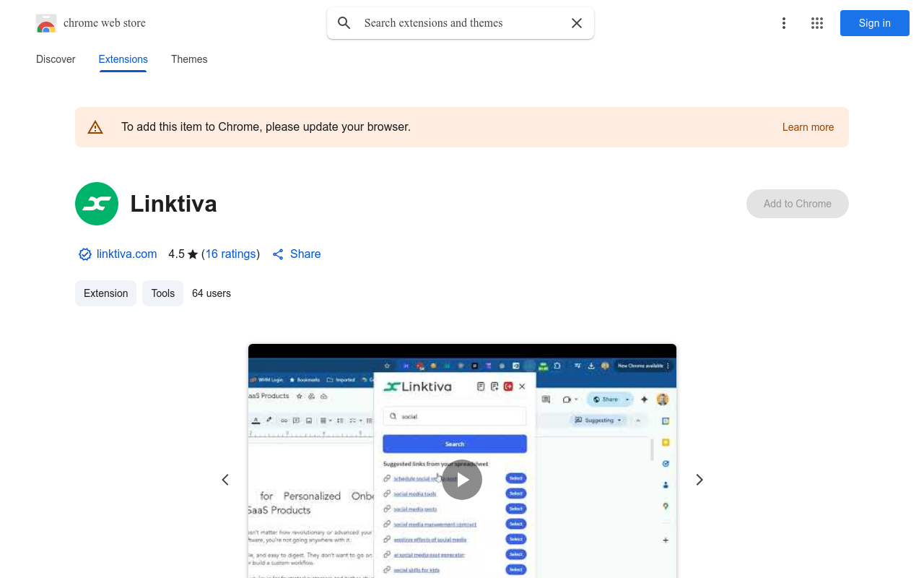
Task: Click the 64 users text
Action: (212, 293)
